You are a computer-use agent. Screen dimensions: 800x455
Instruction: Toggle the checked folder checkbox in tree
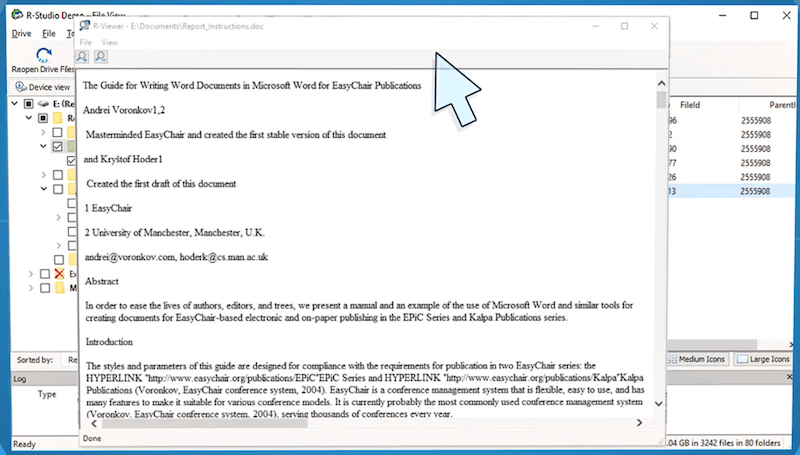tap(57, 146)
